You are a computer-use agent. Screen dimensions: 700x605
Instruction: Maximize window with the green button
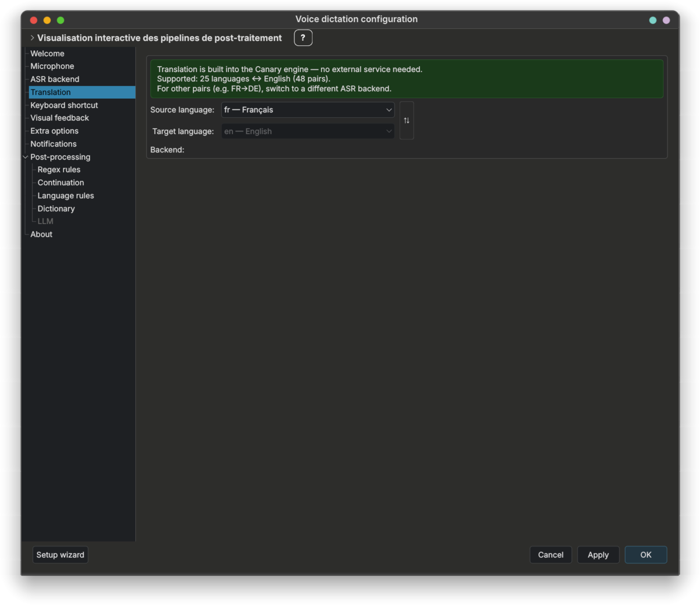click(61, 20)
